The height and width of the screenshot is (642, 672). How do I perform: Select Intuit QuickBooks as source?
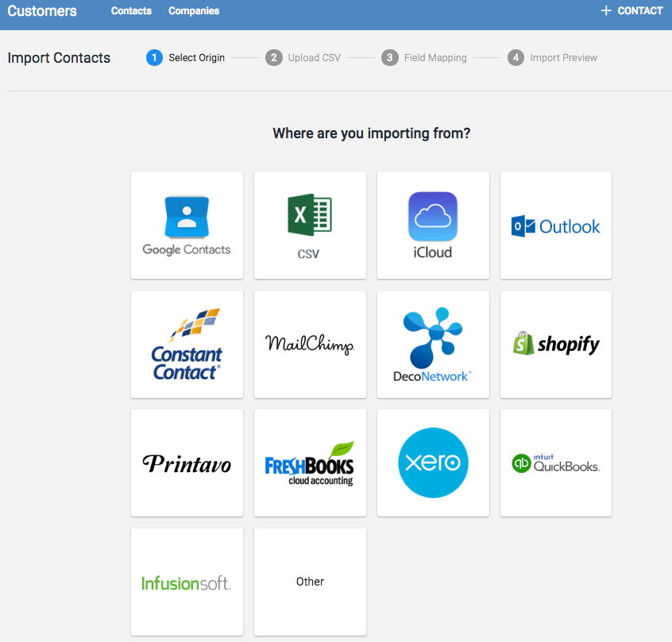(555, 462)
